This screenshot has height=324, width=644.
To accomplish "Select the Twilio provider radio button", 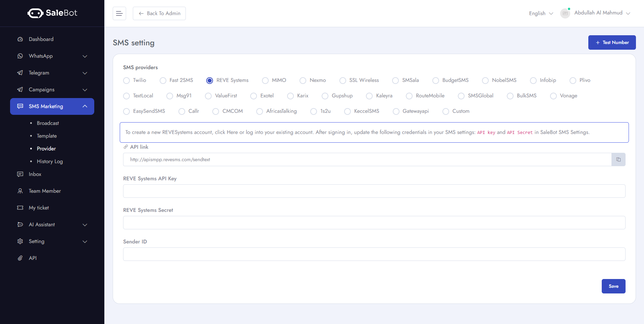I will tap(126, 81).
